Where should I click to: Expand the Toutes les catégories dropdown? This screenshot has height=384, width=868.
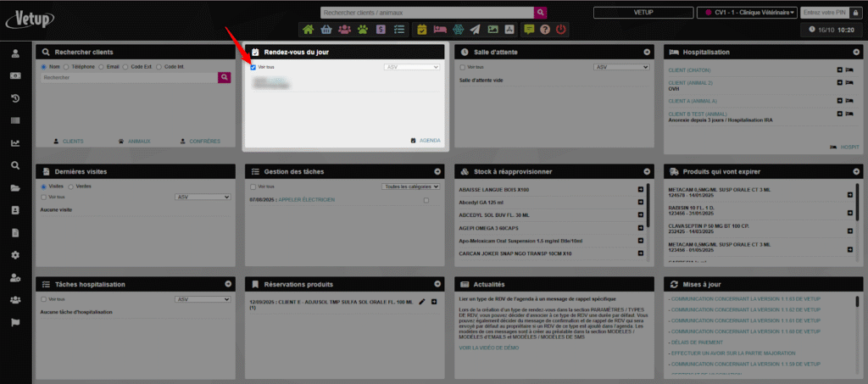[410, 186]
